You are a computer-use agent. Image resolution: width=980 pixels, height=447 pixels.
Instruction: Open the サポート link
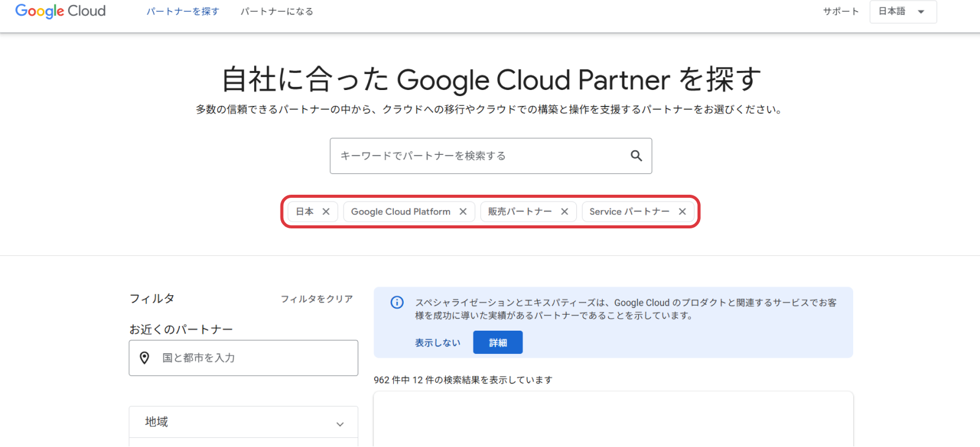pos(840,12)
